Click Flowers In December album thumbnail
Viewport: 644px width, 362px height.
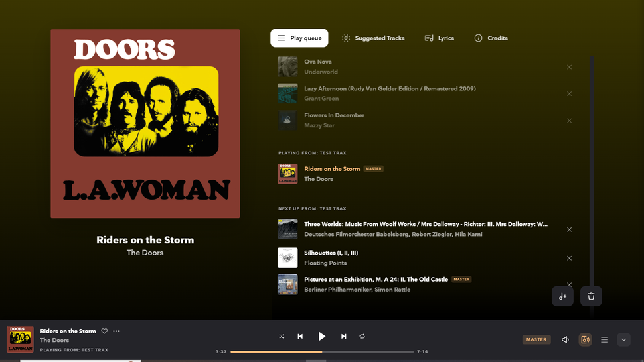287,120
